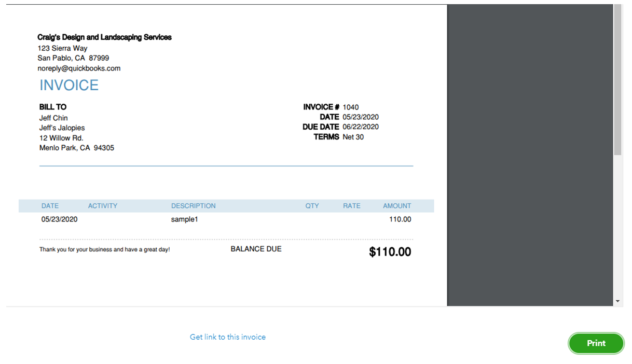Click the Jeff's Jalopies company line
The height and width of the screenshot is (364, 632).
coord(62,128)
